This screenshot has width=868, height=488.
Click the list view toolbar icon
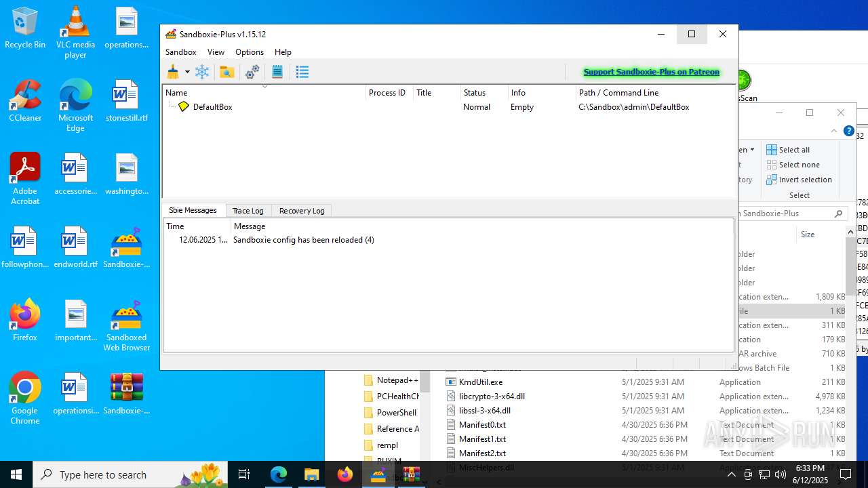coord(302,72)
